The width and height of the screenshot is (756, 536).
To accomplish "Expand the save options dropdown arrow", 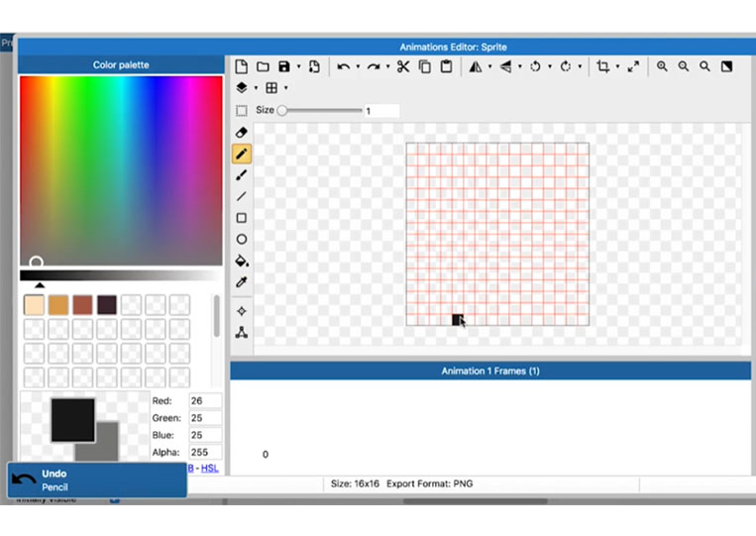I will (298, 66).
